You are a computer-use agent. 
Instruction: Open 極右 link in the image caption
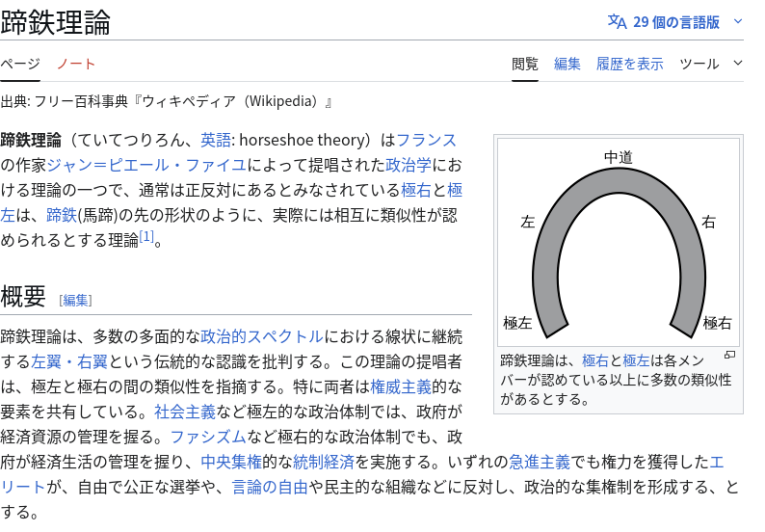click(595, 360)
